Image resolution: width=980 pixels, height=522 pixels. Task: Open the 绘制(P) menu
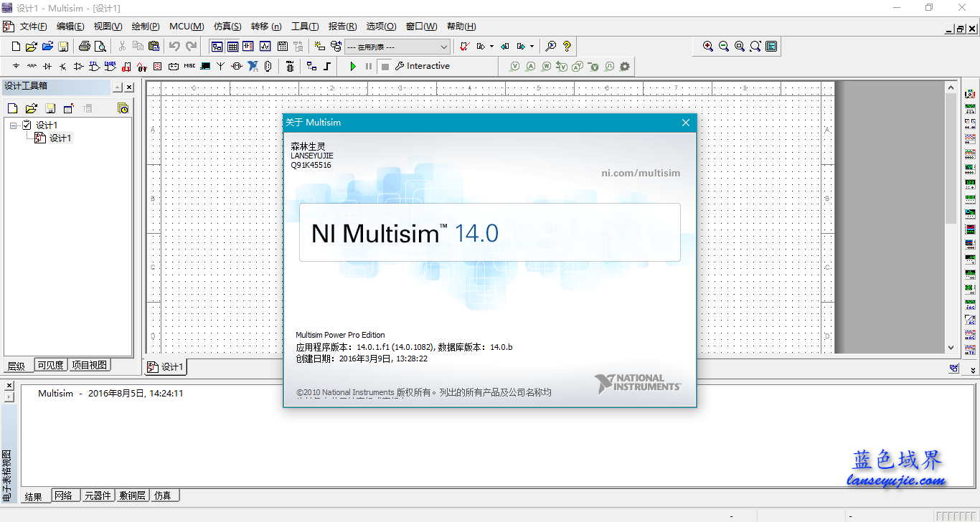click(146, 27)
